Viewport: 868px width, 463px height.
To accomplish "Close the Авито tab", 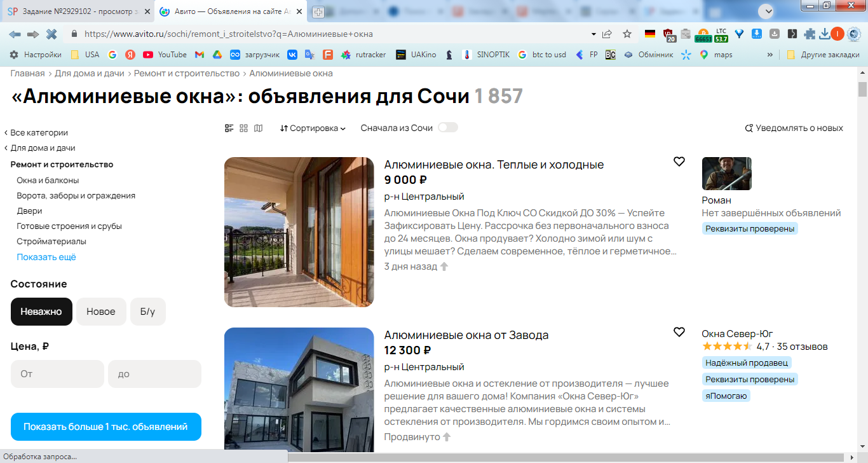I will click(299, 11).
